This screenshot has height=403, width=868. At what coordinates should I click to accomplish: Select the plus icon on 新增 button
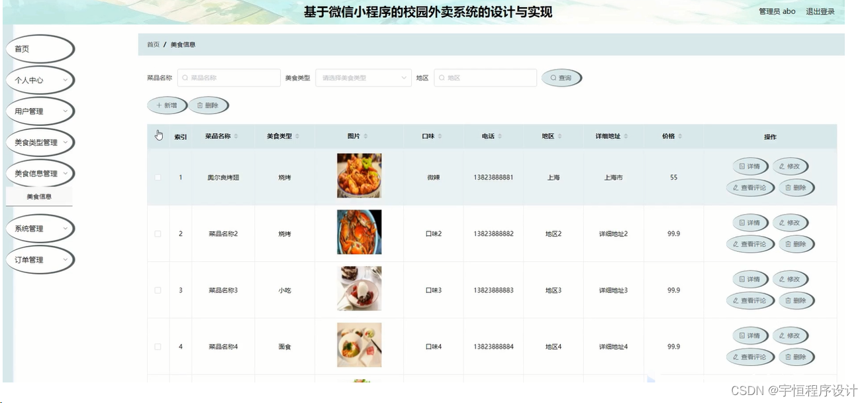point(158,105)
